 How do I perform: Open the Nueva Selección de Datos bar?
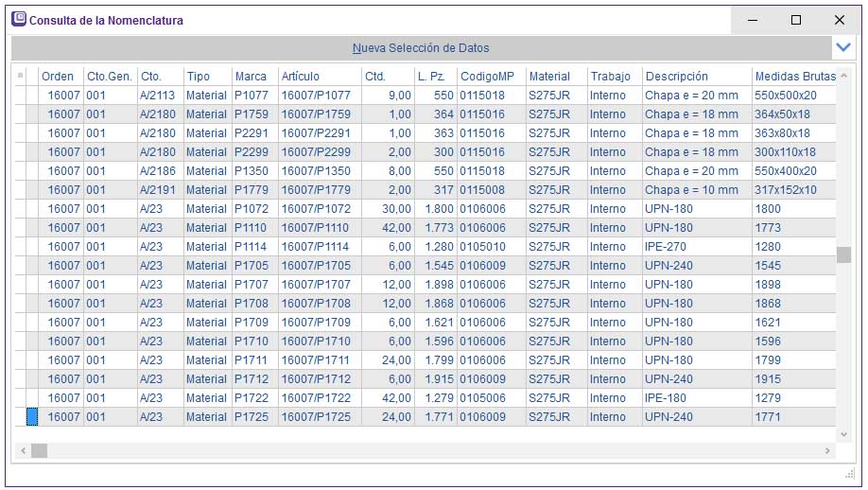(421, 47)
